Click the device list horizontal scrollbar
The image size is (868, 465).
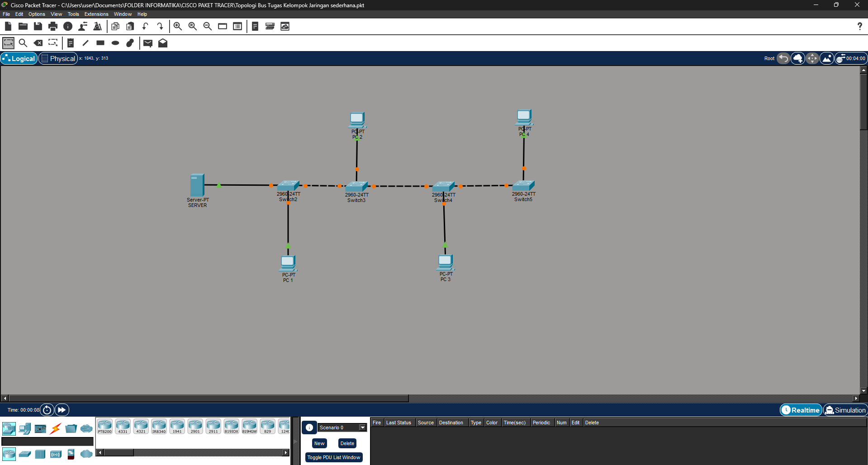pyautogui.click(x=193, y=452)
